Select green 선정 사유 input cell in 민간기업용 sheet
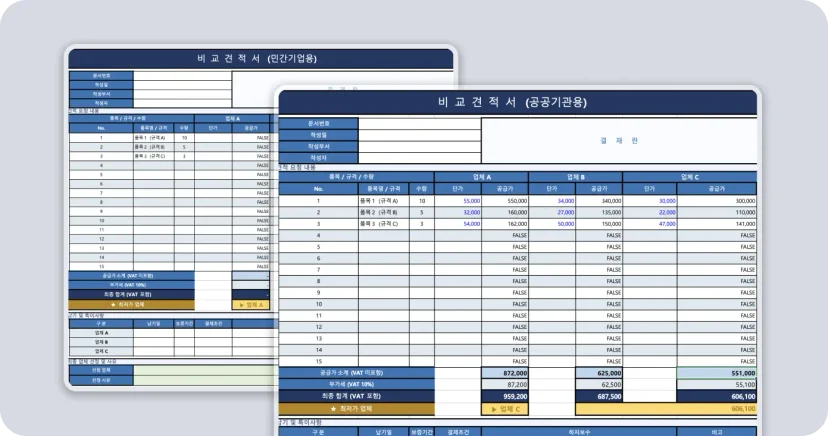828x436 pixels. click(x=205, y=380)
